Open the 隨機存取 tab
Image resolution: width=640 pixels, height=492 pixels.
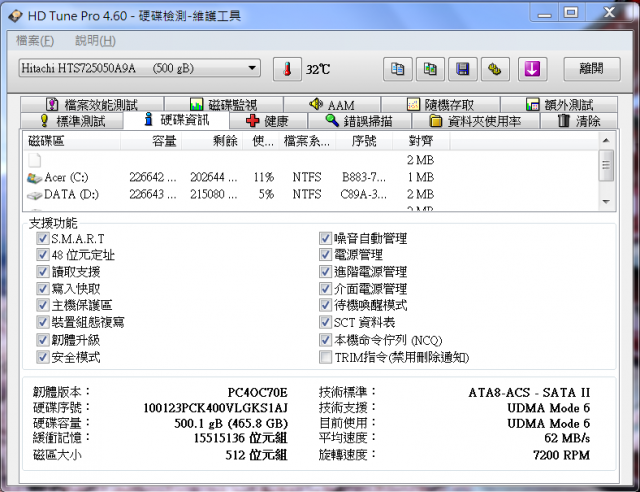pos(440,105)
